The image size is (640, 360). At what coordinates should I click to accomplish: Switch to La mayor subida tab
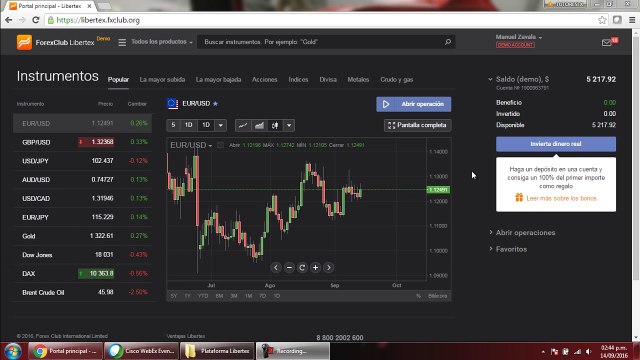(x=162, y=80)
